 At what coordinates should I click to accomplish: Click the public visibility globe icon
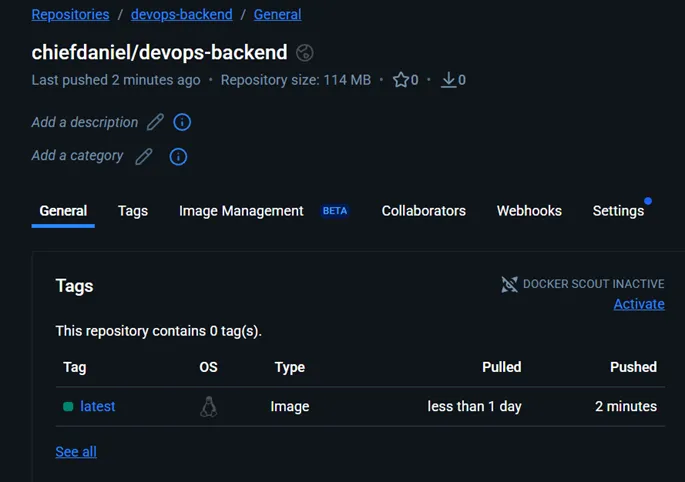[x=304, y=53]
